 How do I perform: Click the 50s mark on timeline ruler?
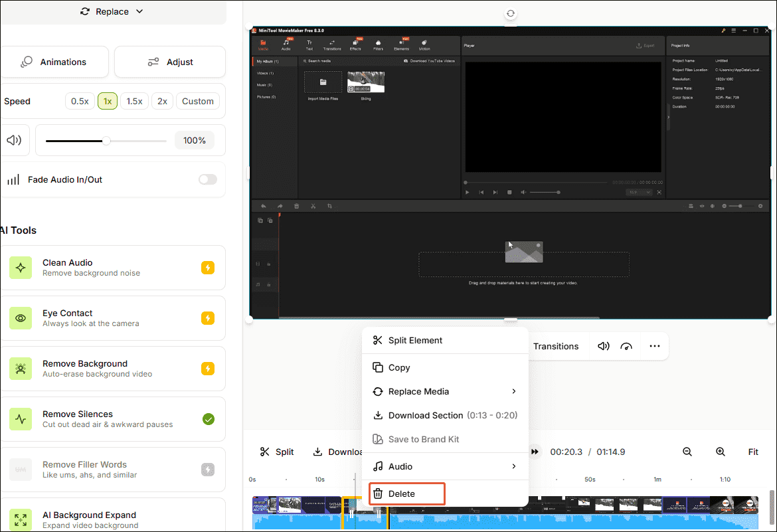[x=590, y=480]
